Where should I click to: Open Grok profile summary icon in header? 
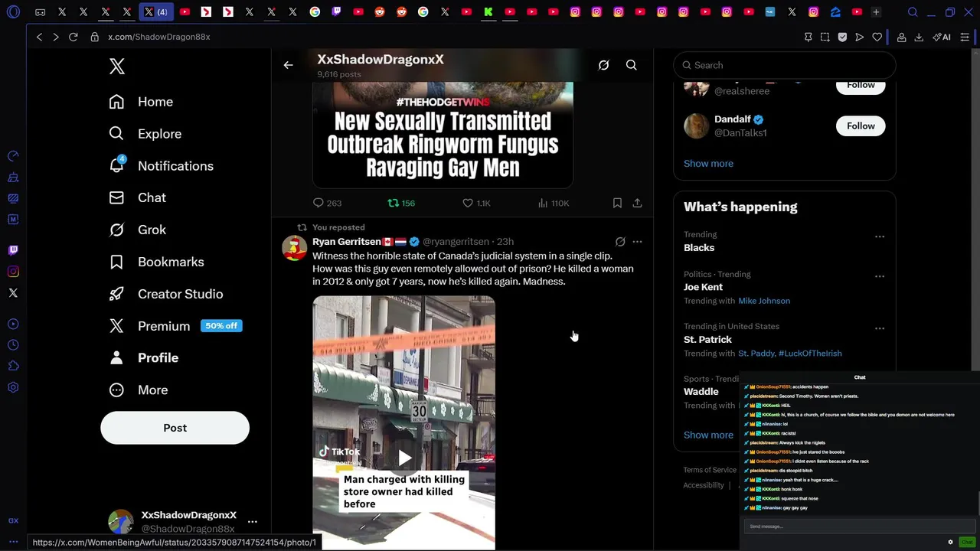tap(603, 65)
